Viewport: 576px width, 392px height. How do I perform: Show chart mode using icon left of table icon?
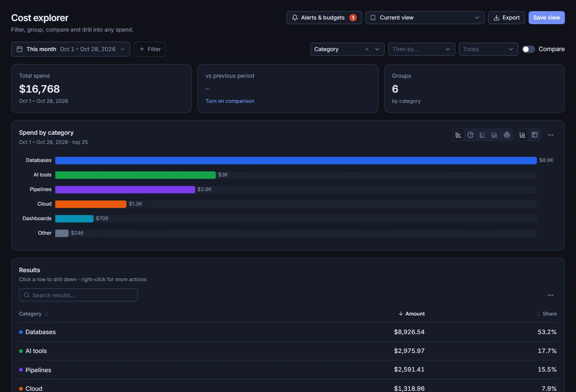pyautogui.click(x=522, y=135)
